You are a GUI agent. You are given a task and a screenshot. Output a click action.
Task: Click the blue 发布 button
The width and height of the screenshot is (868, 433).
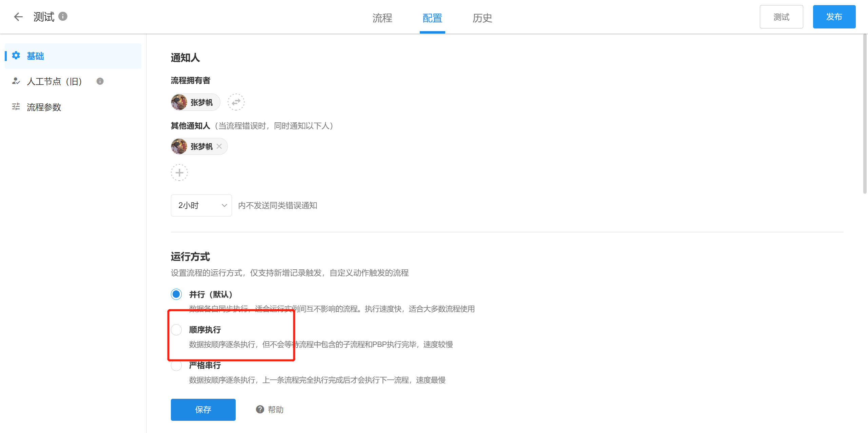[x=834, y=17]
